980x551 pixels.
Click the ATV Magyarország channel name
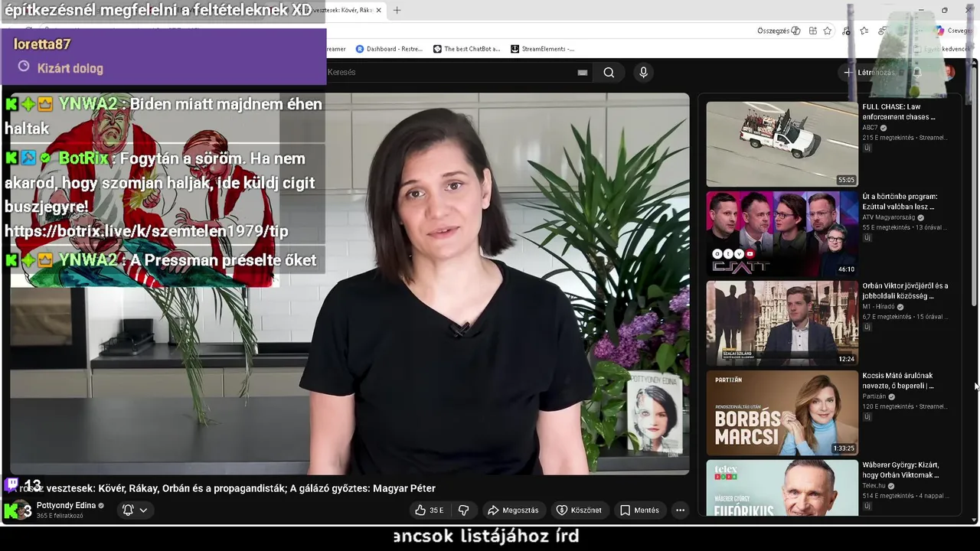coord(888,217)
